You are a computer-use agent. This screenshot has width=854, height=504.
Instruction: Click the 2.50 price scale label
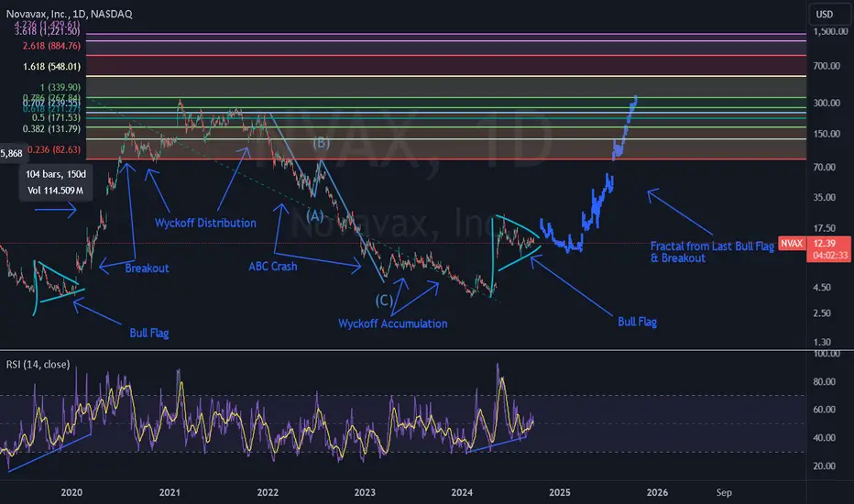pyautogui.click(x=822, y=313)
